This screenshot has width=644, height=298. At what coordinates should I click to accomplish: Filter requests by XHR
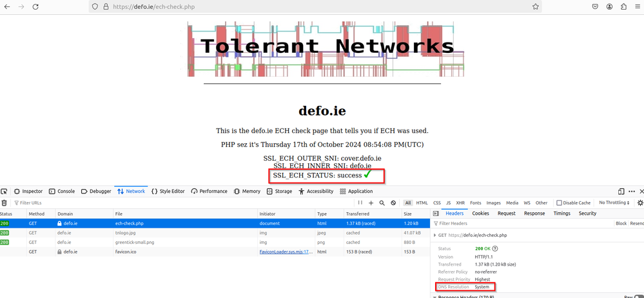pos(460,203)
